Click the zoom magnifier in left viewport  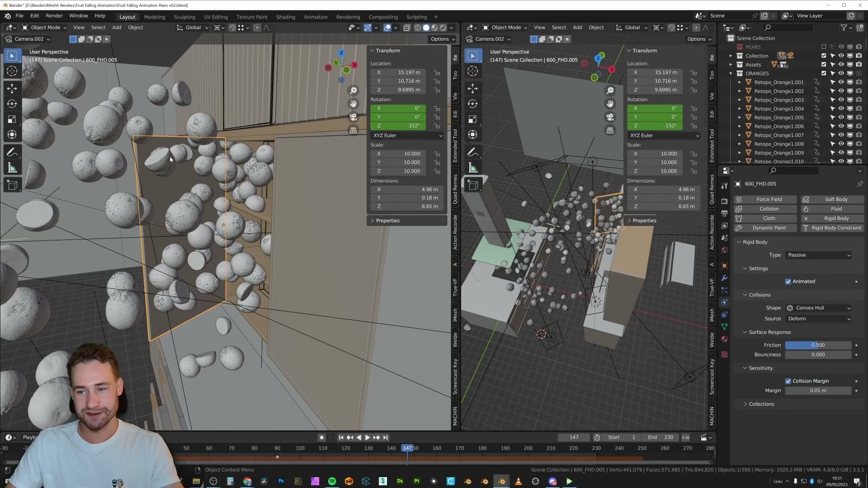(x=353, y=91)
